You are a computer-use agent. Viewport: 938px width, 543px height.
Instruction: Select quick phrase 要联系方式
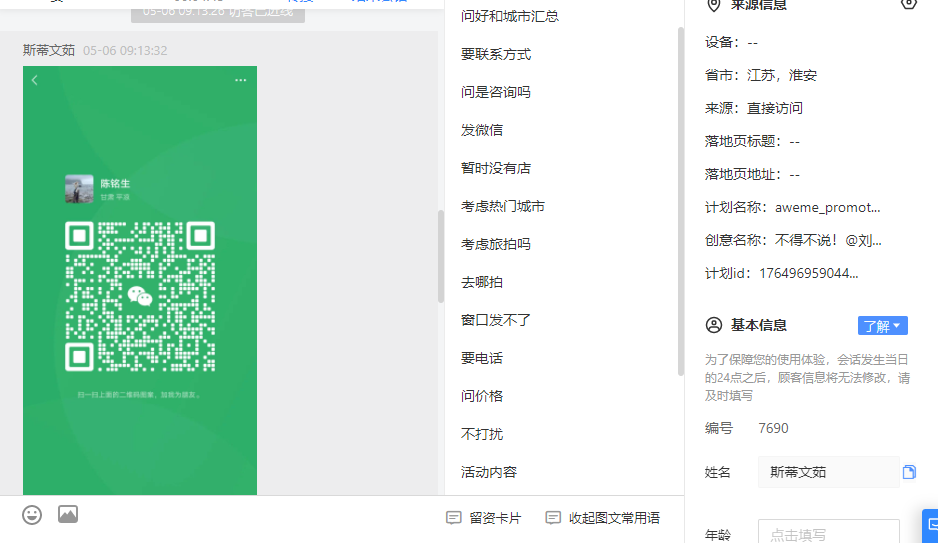(496, 54)
